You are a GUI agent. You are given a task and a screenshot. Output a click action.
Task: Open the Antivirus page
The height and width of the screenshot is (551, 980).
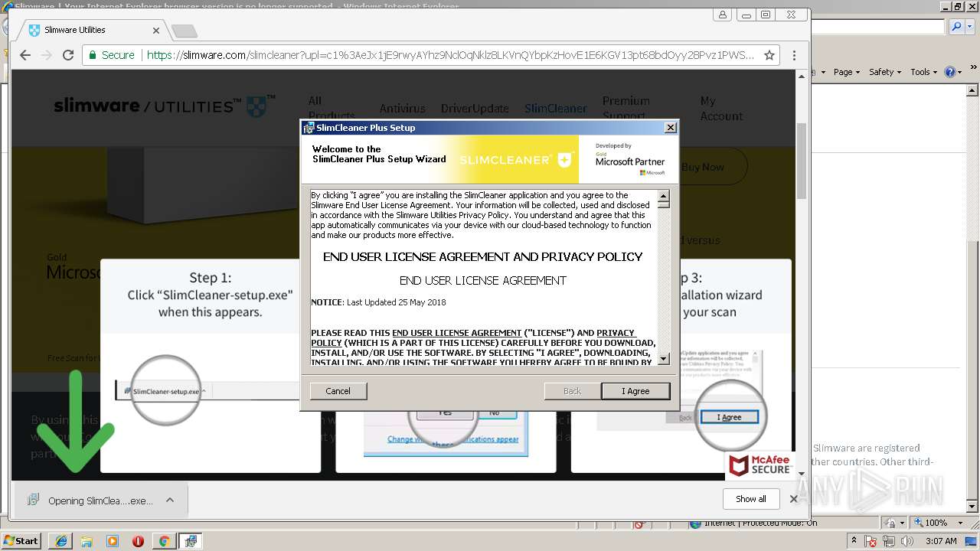(402, 109)
